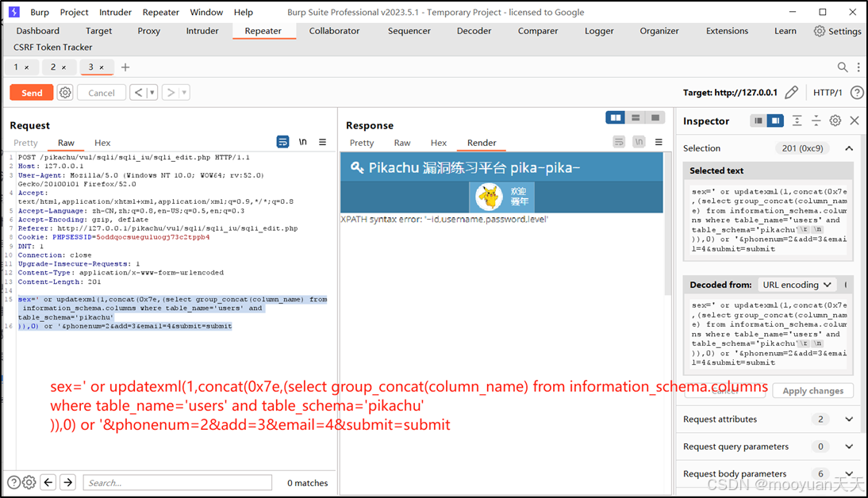Open the URL encoding dropdown
The width and height of the screenshot is (868, 498).
[797, 285]
